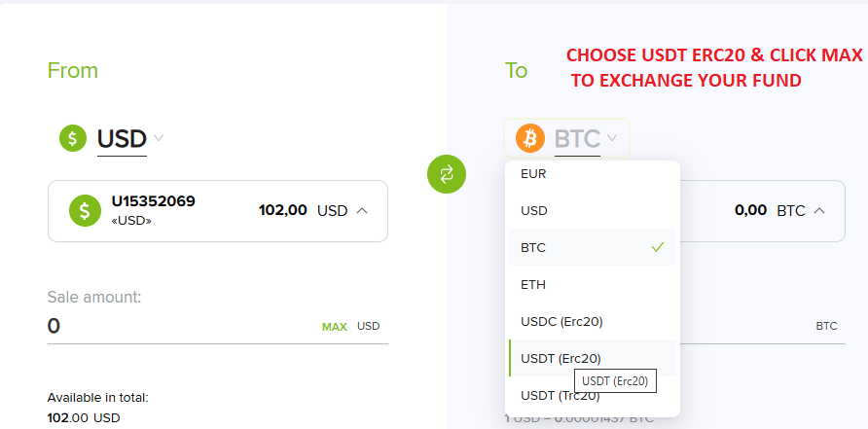Click the green USD dollar icon beside From currency

tap(73, 139)
